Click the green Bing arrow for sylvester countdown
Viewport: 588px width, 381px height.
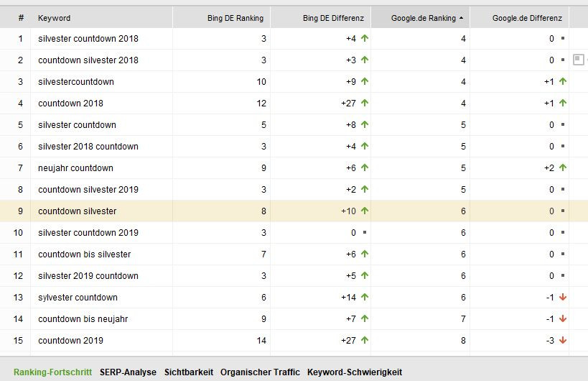click(365, 297)
